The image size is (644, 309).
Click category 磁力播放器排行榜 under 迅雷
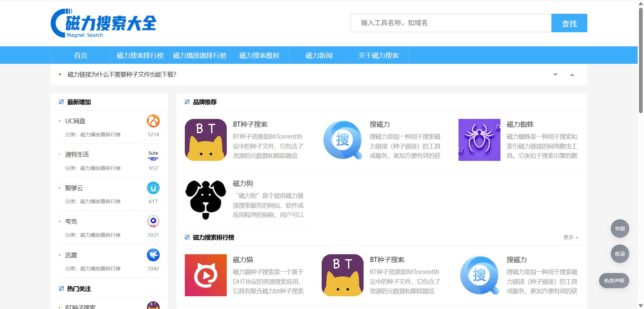coord(100,268)
